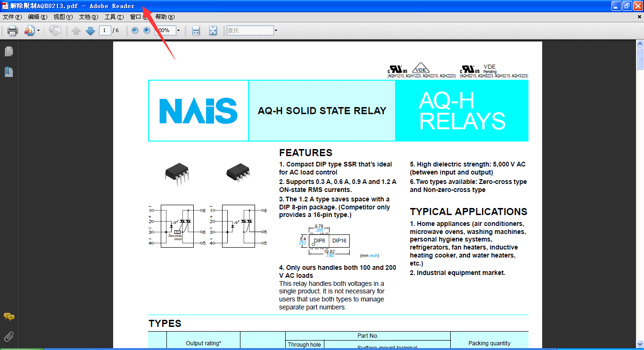This screenshot has width=644, height=350.
Task: Minimize the Adobe Reader window
Action: click(x=616, y=6)
